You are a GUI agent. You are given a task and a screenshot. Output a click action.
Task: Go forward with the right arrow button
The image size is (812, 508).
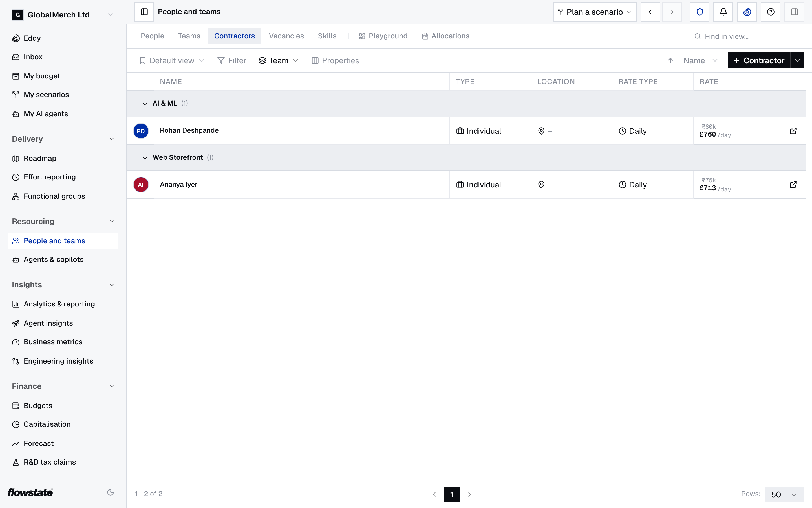coord(672,12)
